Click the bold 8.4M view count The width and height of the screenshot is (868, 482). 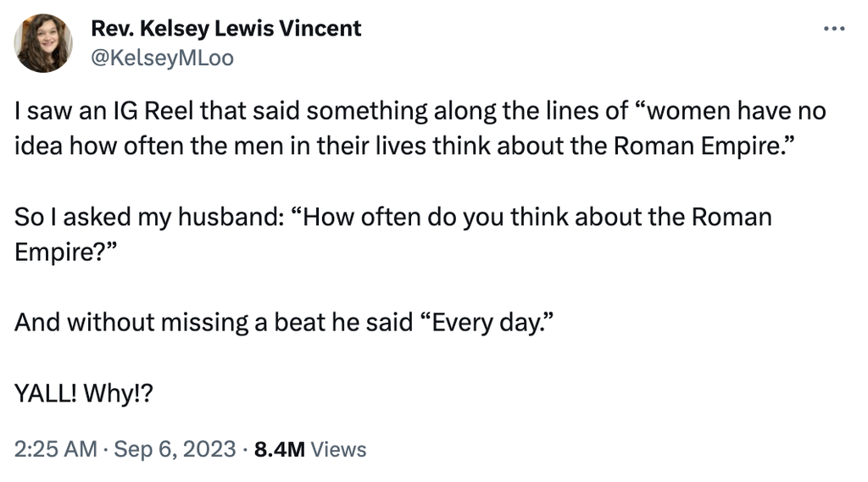click(x=279, y=449)
